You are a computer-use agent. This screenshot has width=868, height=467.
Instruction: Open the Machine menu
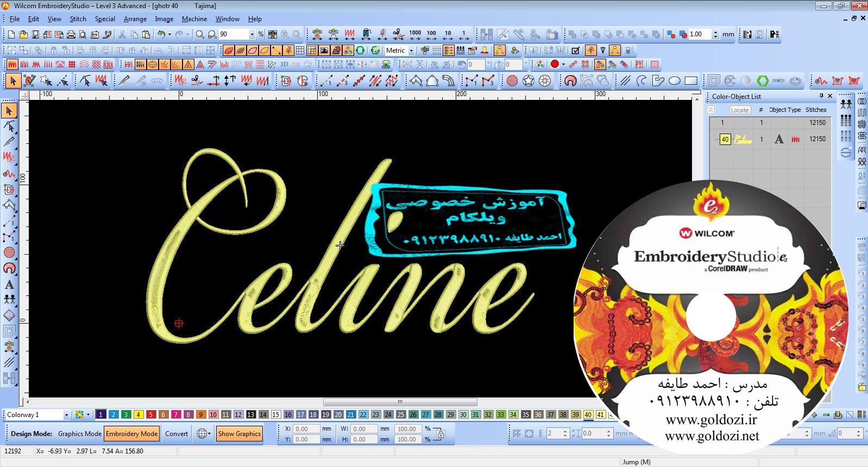(194, 19)
